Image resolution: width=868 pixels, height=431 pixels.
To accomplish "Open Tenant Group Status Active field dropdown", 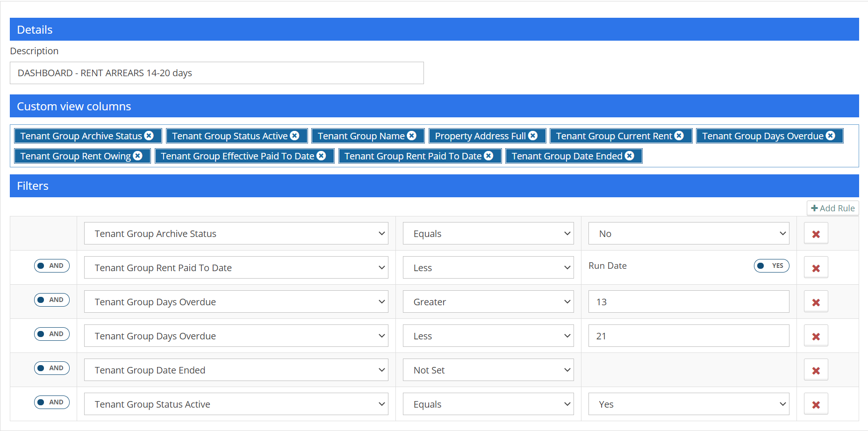I will coord(236,404).
